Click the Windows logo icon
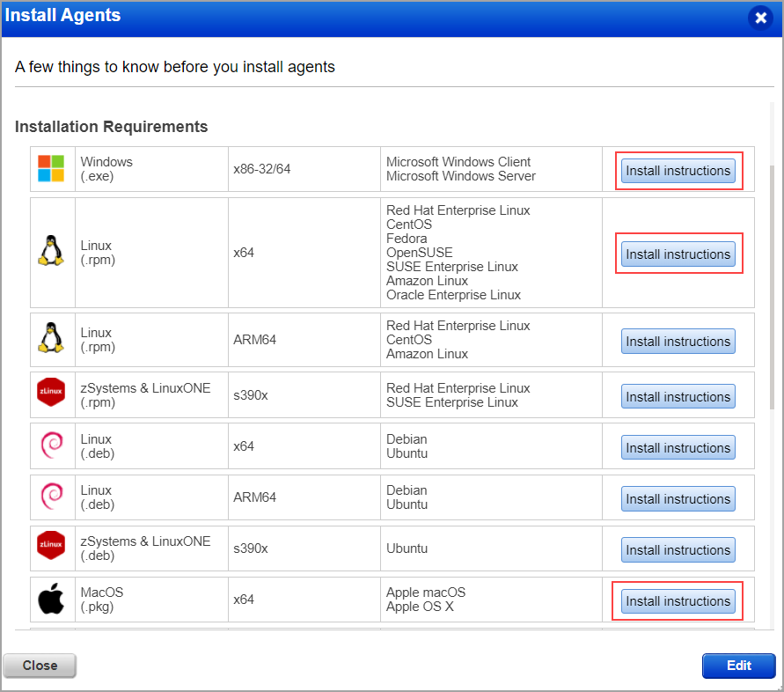784x692 pixels. point(49,167)
